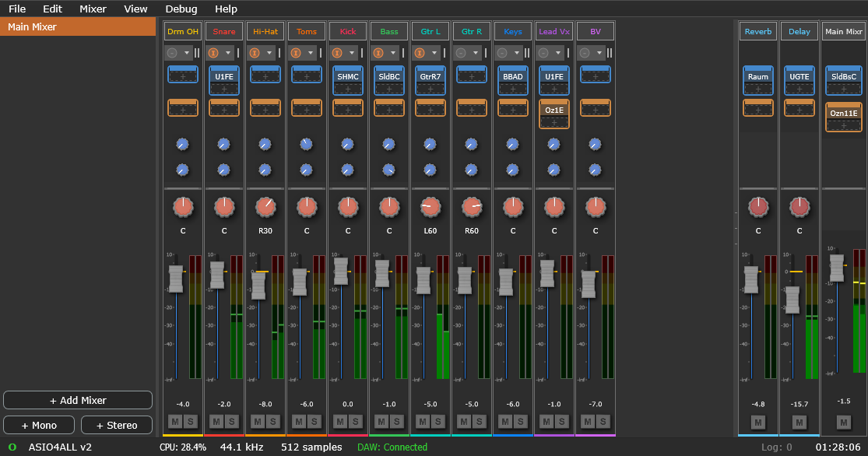Click the stereo indicator on Drm OH

point(197,53)
